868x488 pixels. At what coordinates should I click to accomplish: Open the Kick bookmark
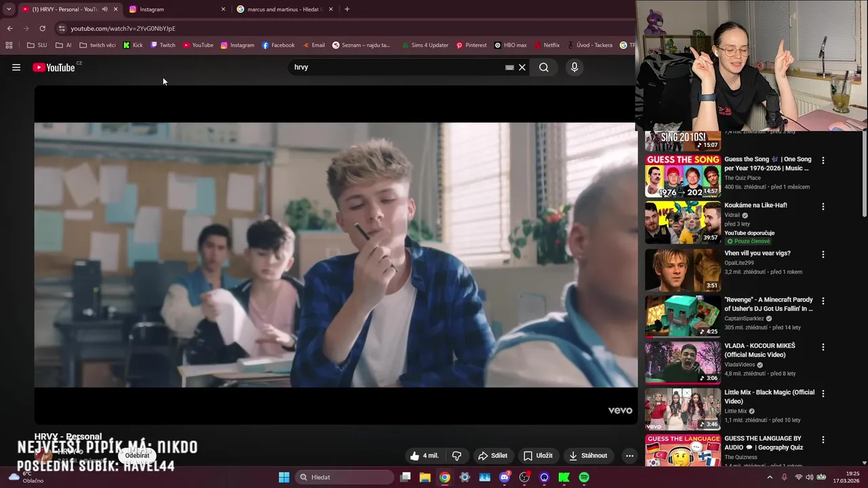(x=133, y=45)
